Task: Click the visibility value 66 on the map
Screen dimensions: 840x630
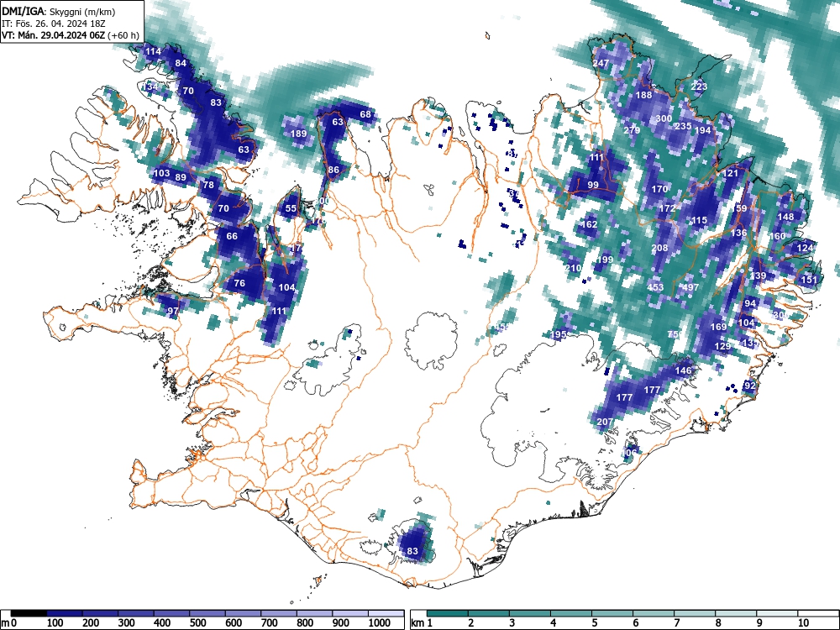Action: point(232,236)
